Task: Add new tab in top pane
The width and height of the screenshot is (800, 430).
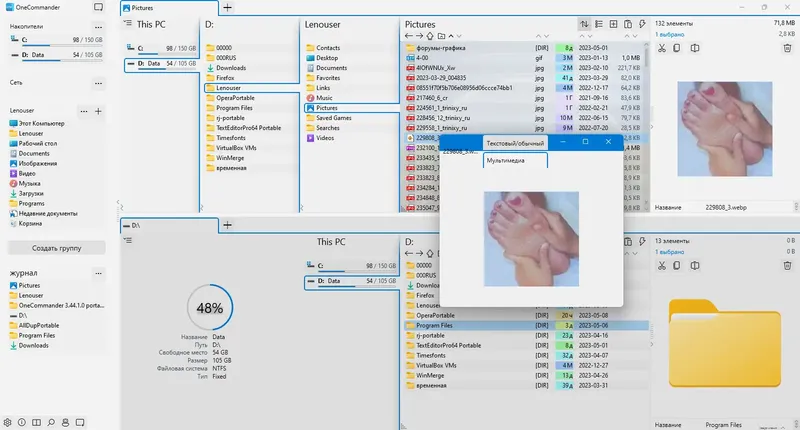Action: pyautogui.click(x=228, y=8)
